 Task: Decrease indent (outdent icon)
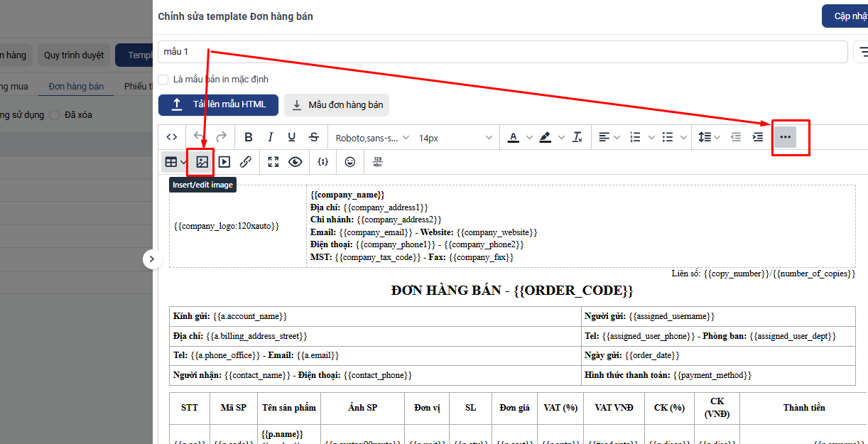(736, 137)
